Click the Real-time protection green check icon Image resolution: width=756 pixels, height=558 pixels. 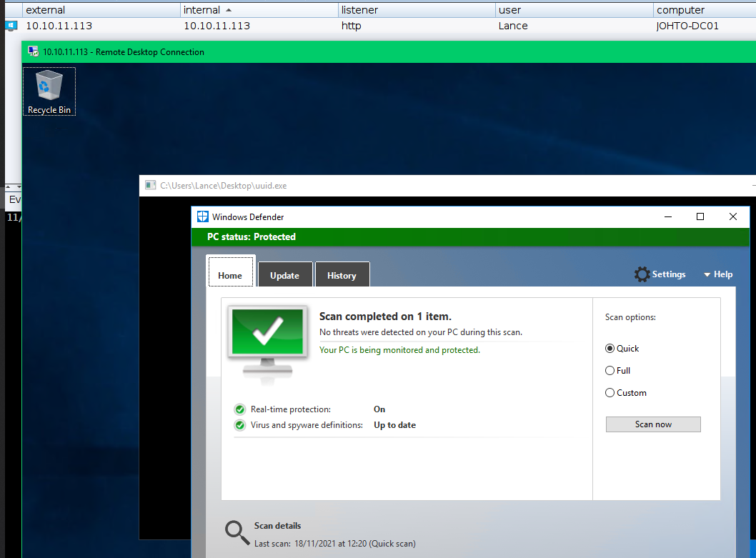point(239,409)
